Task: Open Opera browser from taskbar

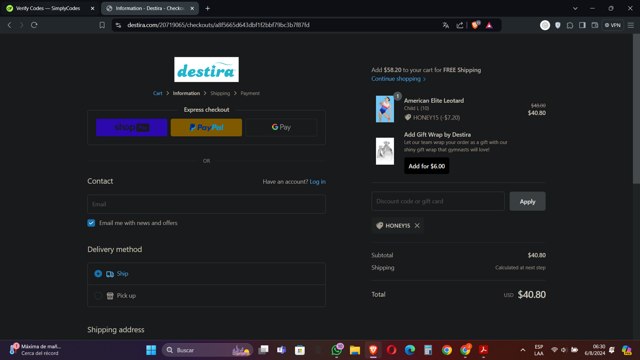Action: click(391, 350)
